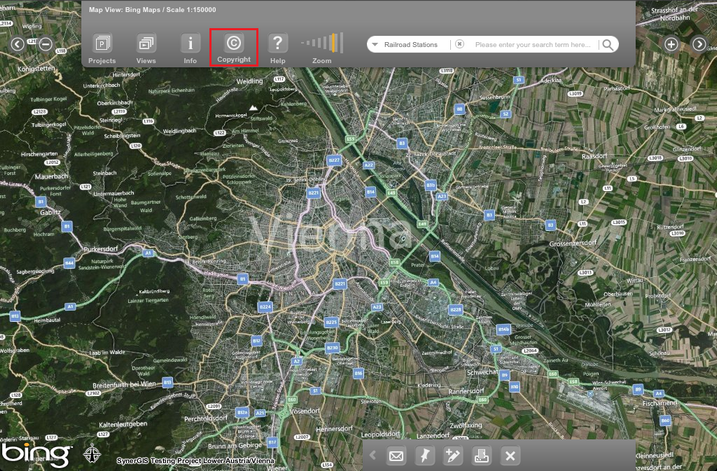Expand the Railroad Stations search category dropdown
This screenshot has width=717, height=471.
(375, 45)
